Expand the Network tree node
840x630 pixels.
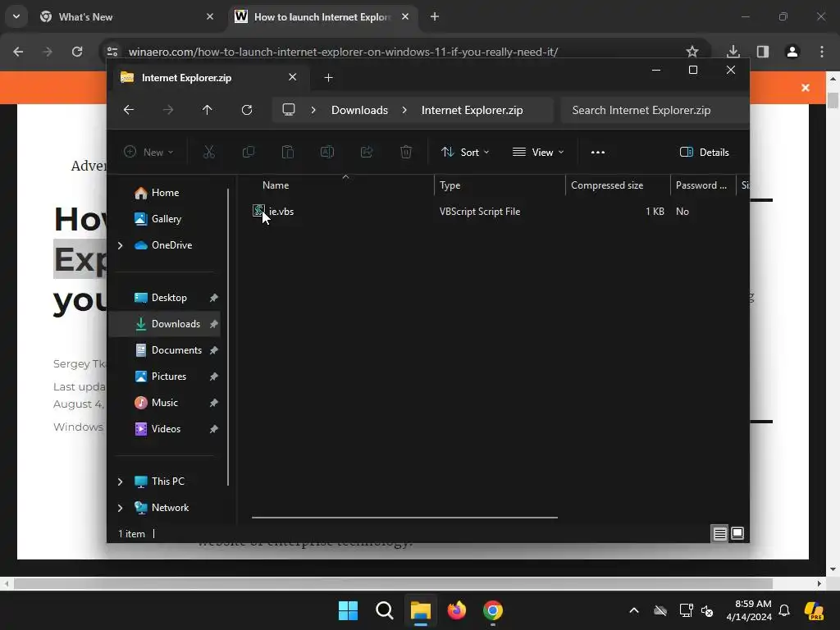[120, 508]
